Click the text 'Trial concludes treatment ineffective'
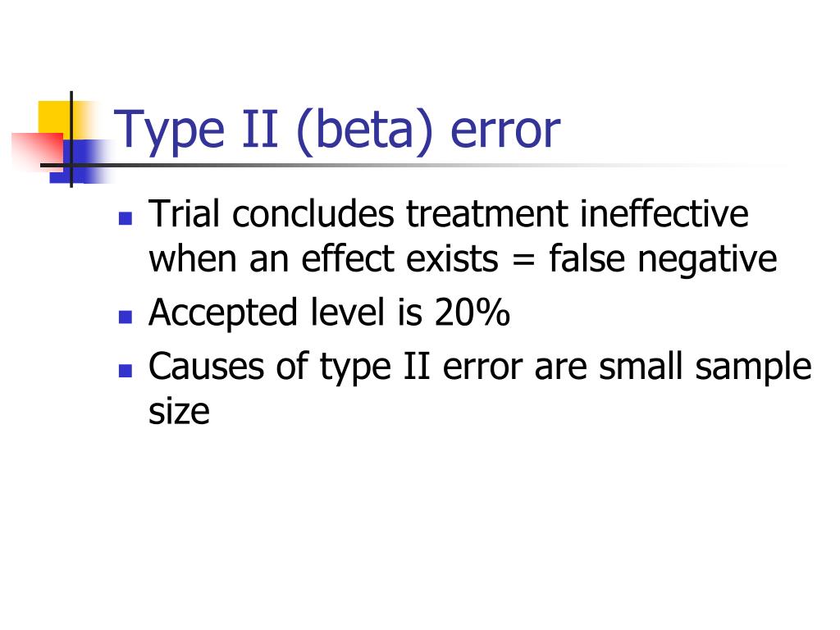This screenshot has width=840, height=630. (449, 214)
